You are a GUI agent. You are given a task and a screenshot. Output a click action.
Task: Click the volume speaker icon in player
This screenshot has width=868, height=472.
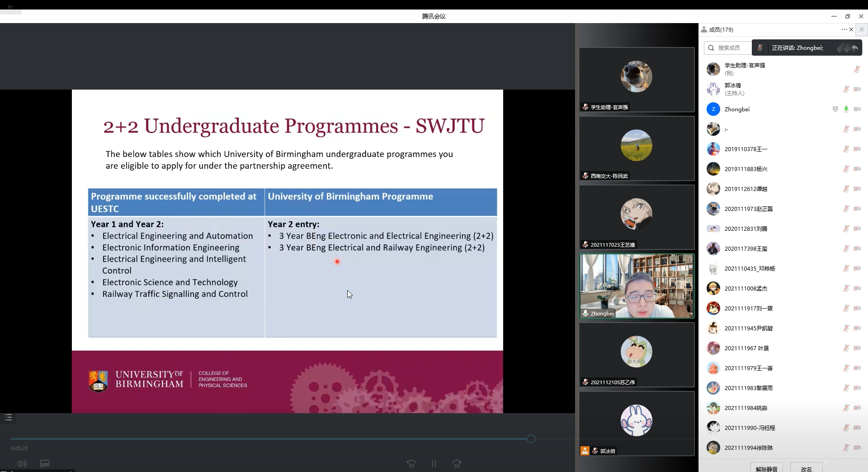(22, 464)
